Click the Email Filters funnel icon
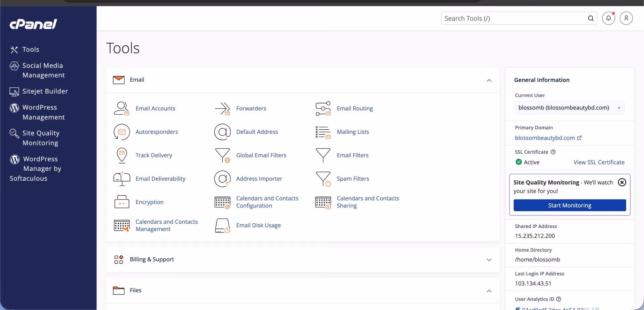Screen dimensions: 644x310 pos(323,156)
